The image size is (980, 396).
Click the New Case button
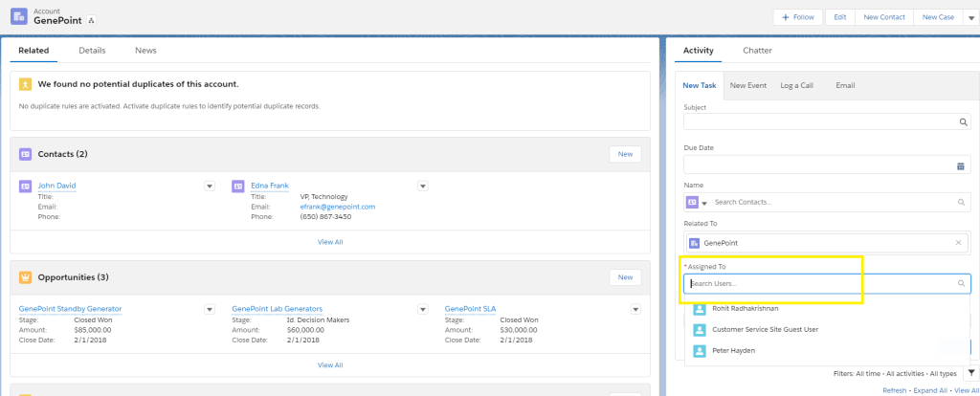(x=938, y=17)
